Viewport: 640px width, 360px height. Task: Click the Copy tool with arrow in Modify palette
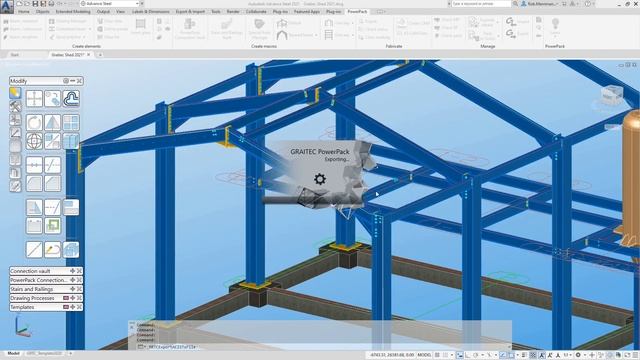(x=53, y=99)
